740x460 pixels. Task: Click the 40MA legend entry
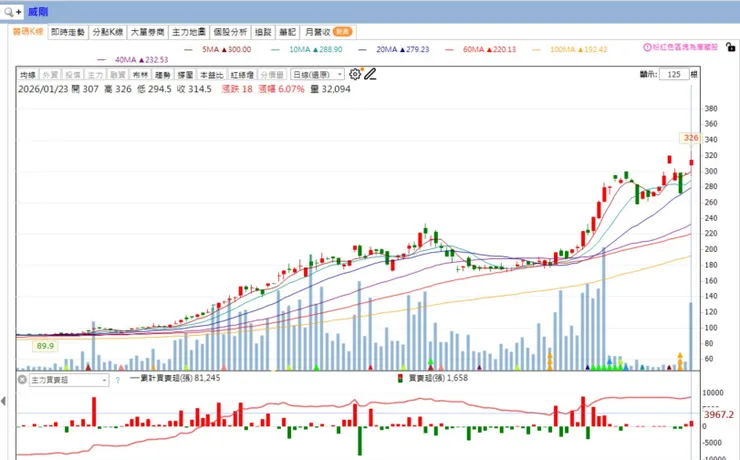point(133,60)
